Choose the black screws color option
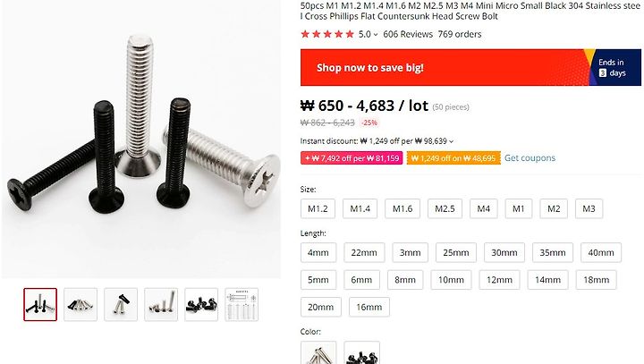The image size is (644, 364). click(x=362, y=353)
